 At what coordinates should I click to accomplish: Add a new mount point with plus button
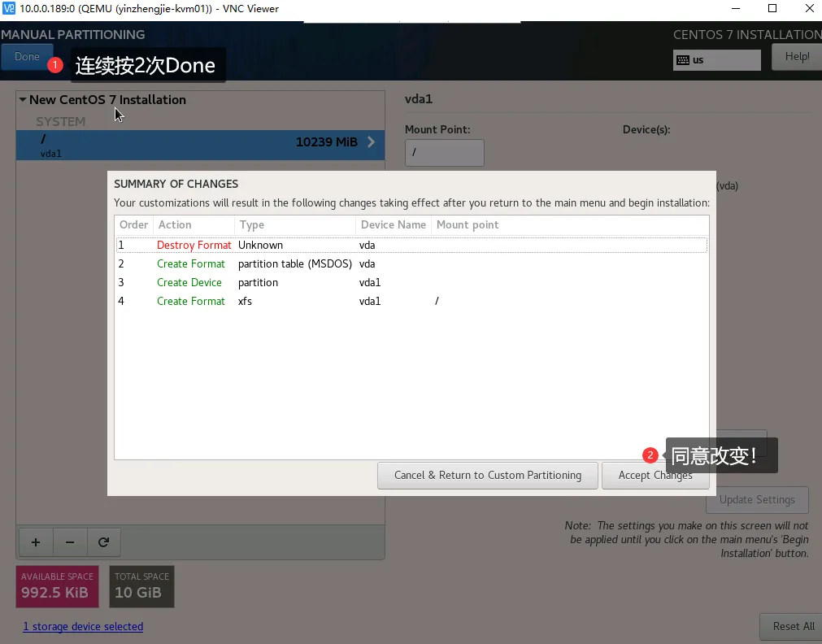[36, 542]
